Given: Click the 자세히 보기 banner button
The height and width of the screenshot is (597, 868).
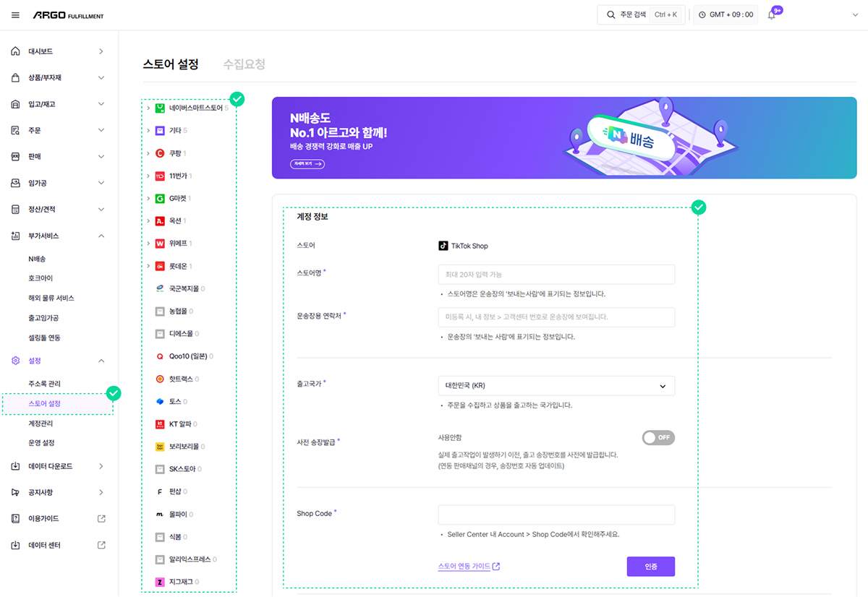Looking at the screenshot, I should pyautogui.click(x=307, y=164).
